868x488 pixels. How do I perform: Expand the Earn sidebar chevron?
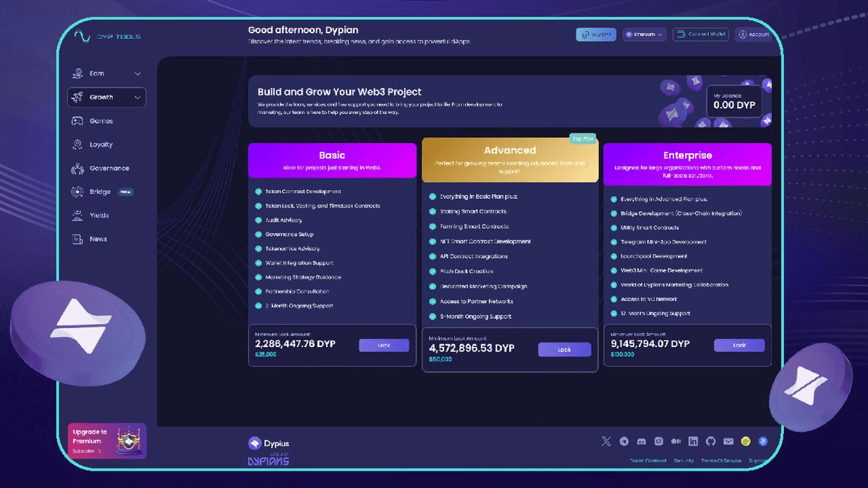[x=137, y=74]
